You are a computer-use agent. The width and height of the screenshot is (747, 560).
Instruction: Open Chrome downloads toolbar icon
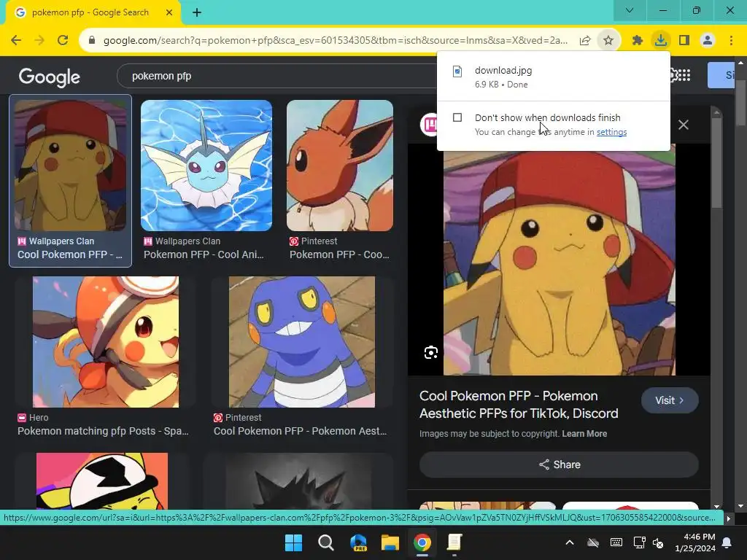[x=661, y=41]
